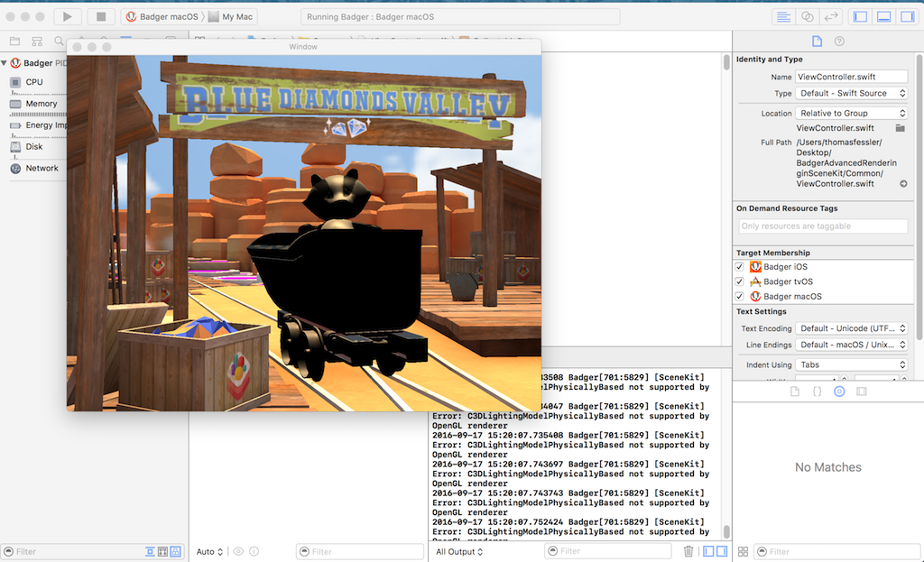Open the All Output dropdown
This screenshot has height=562, width=924.
pyautogui.click(x=458, y=551)
